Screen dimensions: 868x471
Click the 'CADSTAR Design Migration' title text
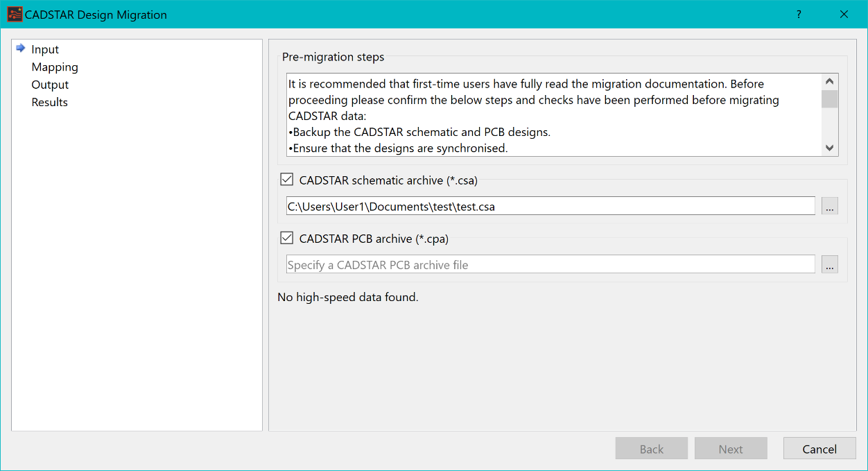click(x=96, y=15)
